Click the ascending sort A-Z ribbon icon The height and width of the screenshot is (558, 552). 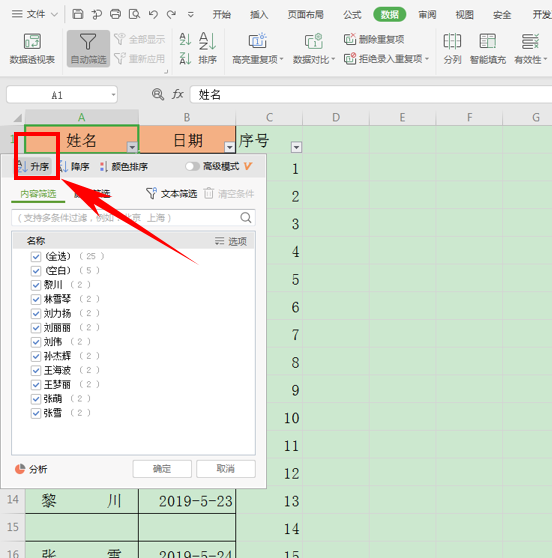185,39
